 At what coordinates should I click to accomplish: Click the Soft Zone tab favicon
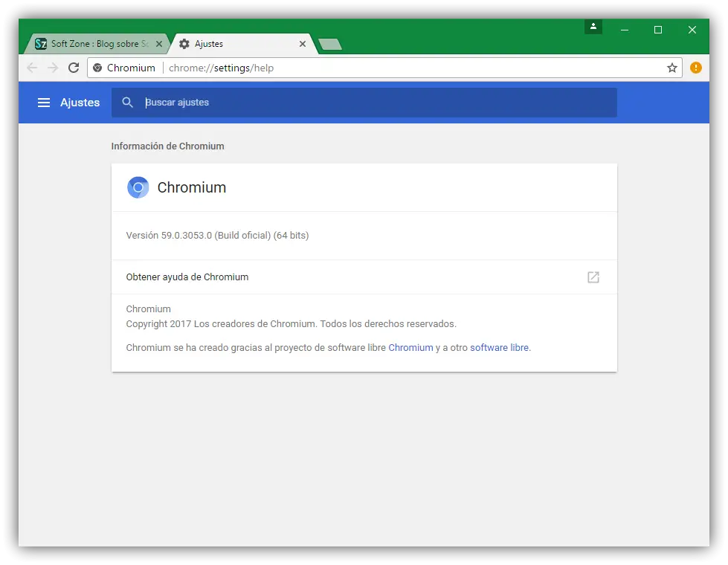[41, 44]
